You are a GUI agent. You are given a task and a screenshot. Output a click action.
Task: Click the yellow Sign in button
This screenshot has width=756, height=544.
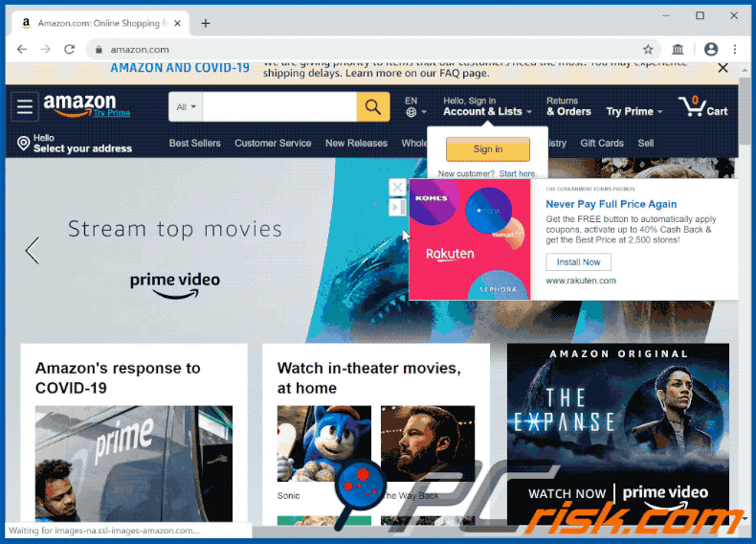pos(488,149)
